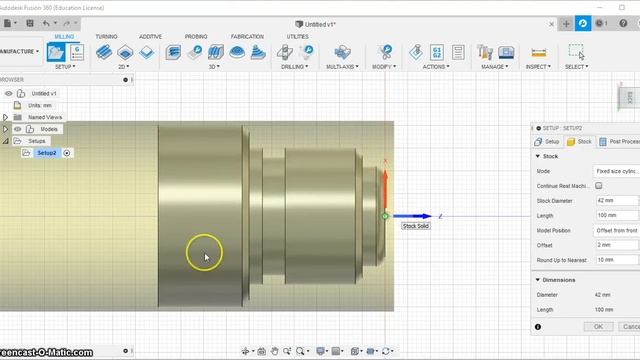Expand the Named Views tree node
The image size is (640, 360).
[x=5, y=117]
